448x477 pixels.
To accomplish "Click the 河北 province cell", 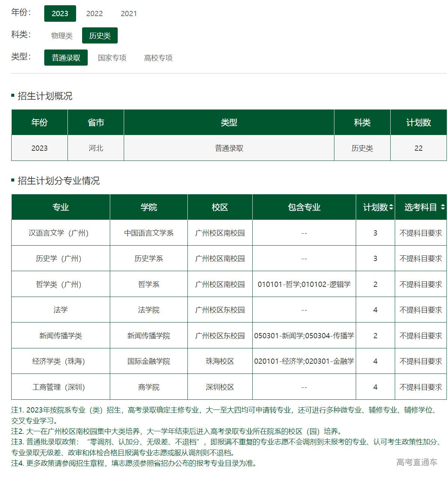I will point(95,148).
